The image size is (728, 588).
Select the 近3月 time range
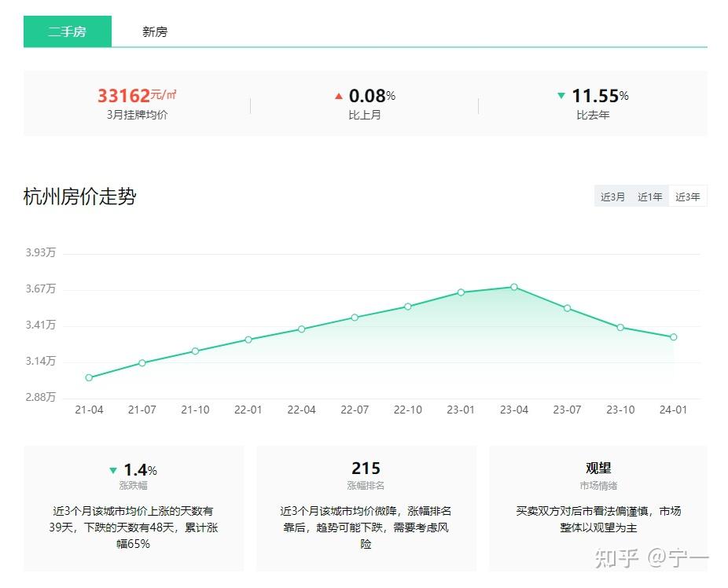pos(613,197)
